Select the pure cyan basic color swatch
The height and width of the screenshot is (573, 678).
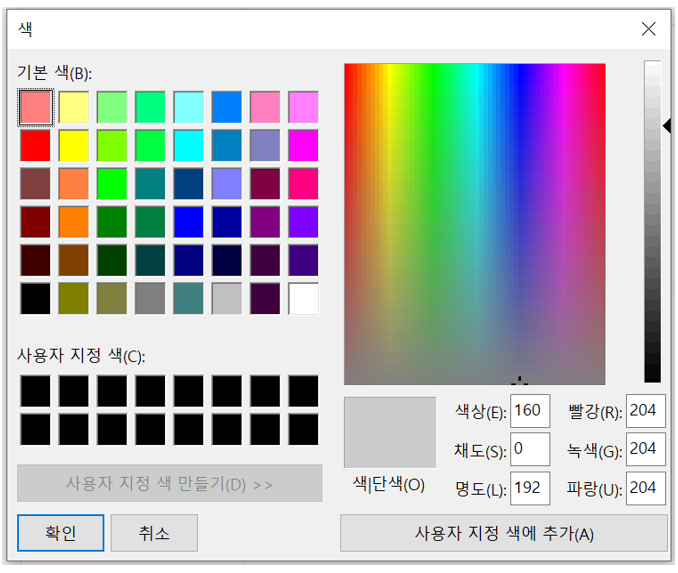tap(189, 146)
